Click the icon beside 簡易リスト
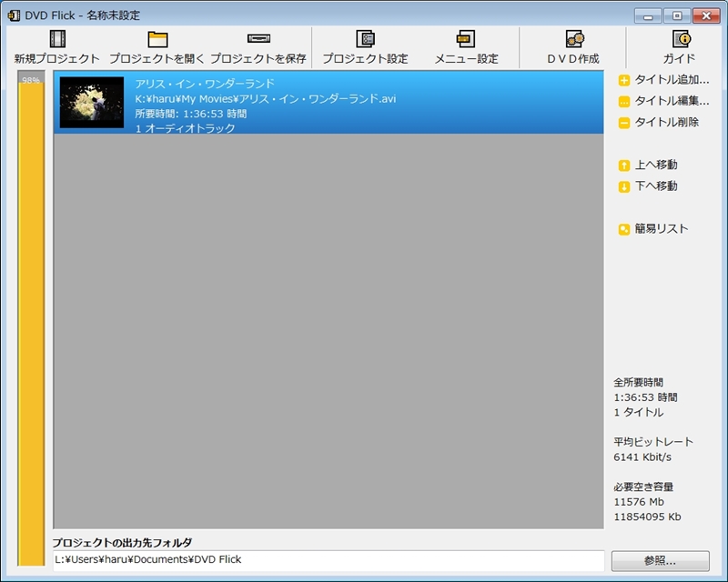Viewport: 728px width, 582px height. 624,229
